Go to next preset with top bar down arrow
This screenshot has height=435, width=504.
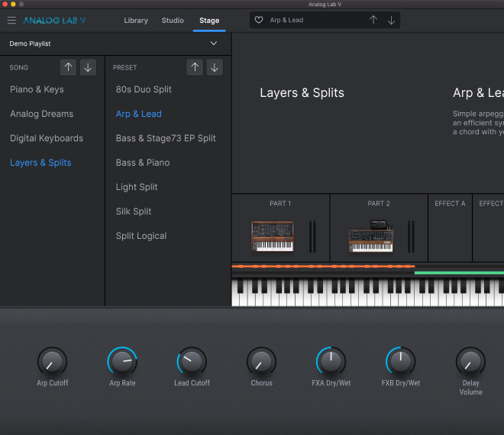(391, 20)
